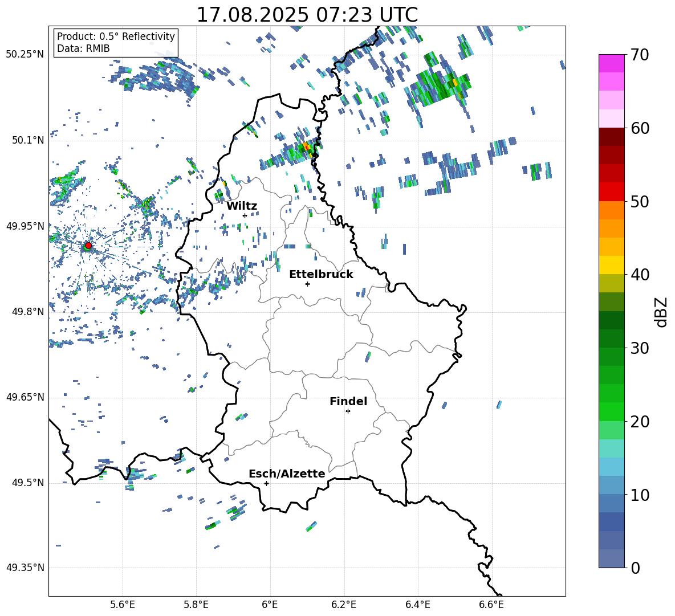Click the 50.25°N latitude label
The image size is (675, 616).
click(x=25, y=55)
